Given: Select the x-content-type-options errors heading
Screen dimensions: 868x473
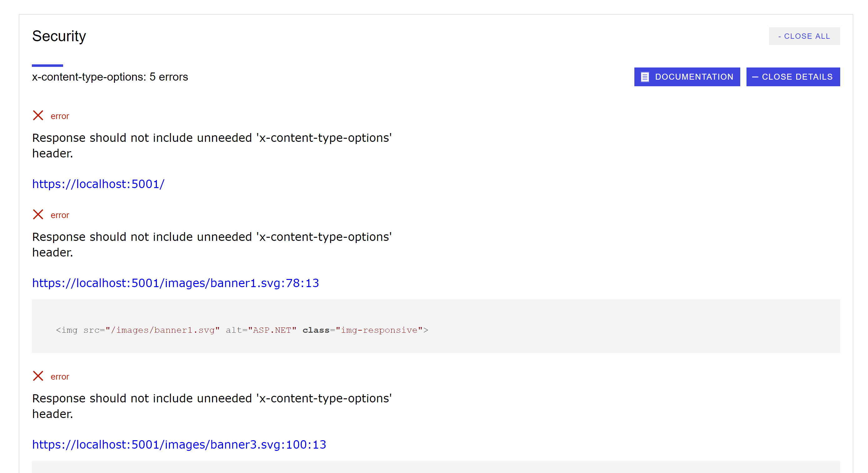Looking at the screenshot, I should 110,77.
